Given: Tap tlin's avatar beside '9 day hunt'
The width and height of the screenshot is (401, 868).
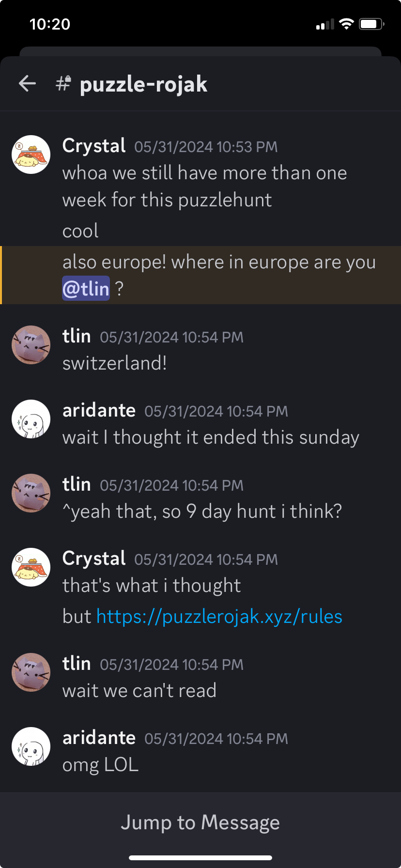Looking at the screenshot, I should (31, 493).
